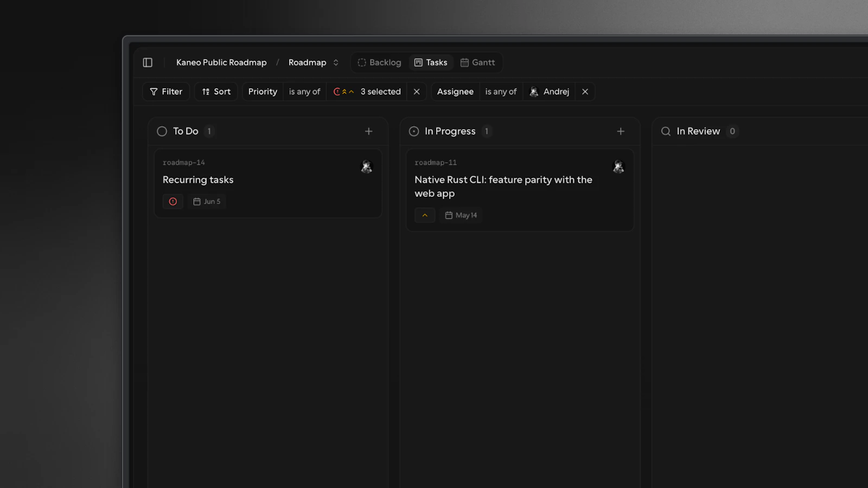Switch to the Backlog tab
The width and height of the screenshot is (868, 488).
(379, 62)
